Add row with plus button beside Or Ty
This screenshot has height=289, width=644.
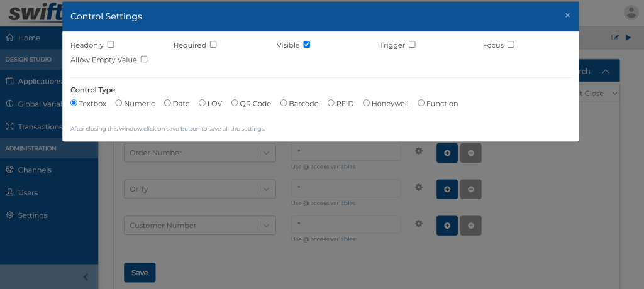coord(447,188)
